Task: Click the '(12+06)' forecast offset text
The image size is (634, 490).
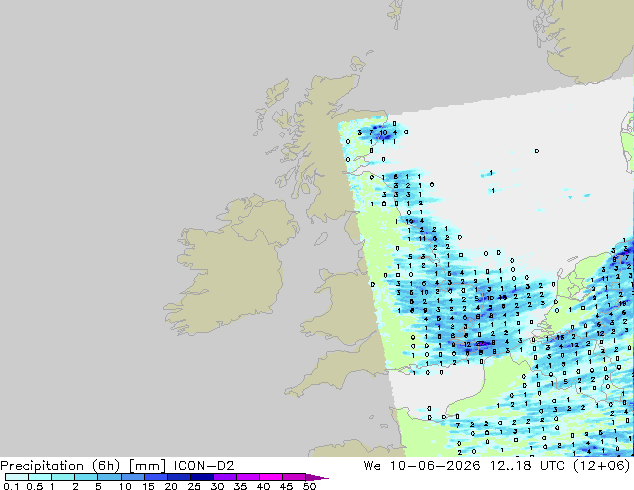Action: point(602,466)
